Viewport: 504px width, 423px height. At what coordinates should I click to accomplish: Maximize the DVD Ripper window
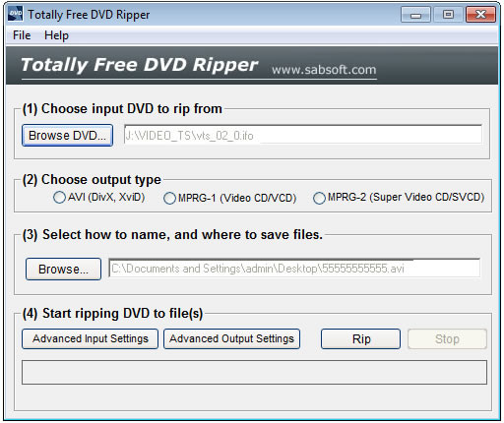pyautogui.click(x=448, y=15)
